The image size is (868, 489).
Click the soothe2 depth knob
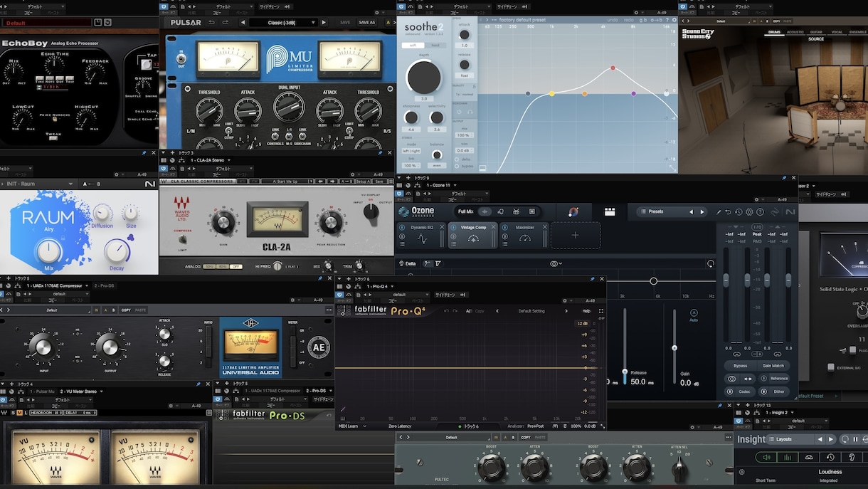[423, 76]
